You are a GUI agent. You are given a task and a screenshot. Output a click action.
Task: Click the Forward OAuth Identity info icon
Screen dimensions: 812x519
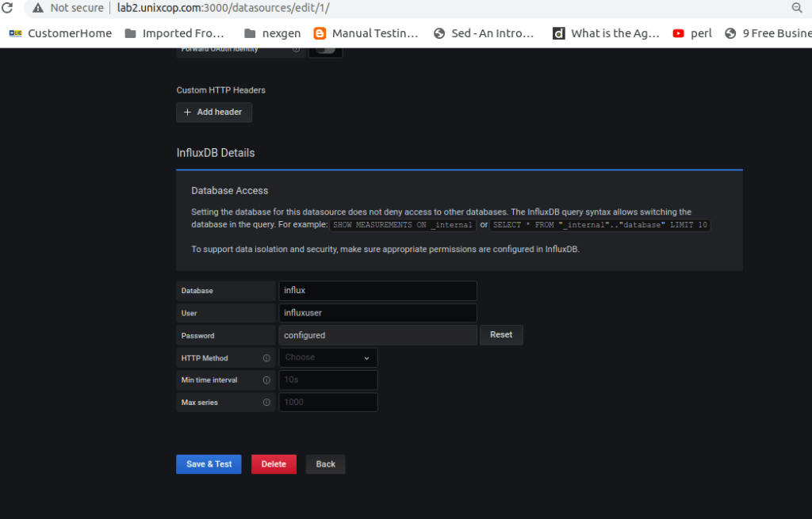tap(297, 49)
